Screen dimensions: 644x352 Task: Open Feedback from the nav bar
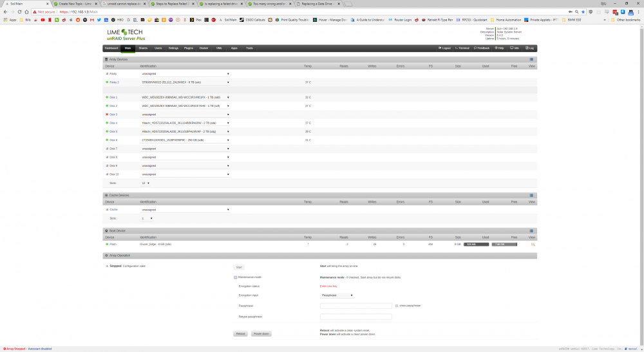(x=482, y=48)
